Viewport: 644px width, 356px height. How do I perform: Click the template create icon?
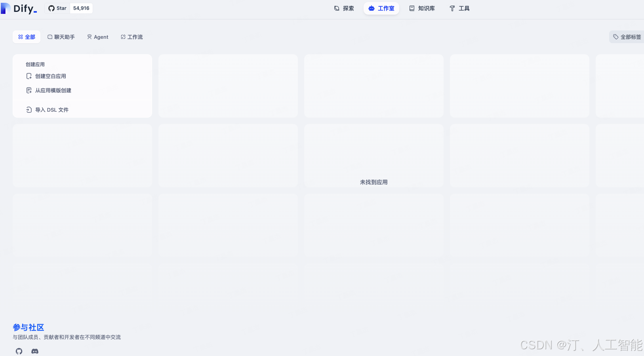point(29,90)
